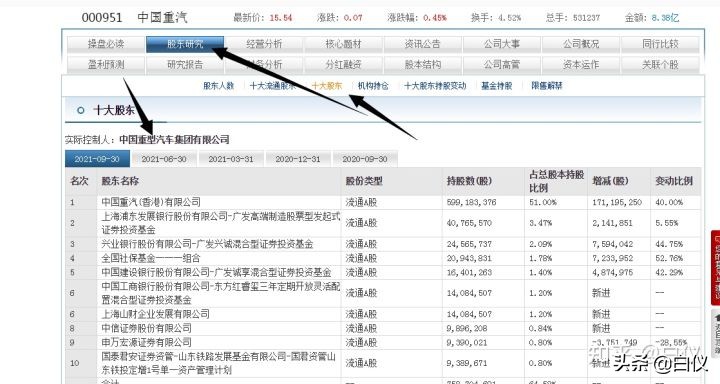Click the 基金持股 sub-link

tap(496, 85)
